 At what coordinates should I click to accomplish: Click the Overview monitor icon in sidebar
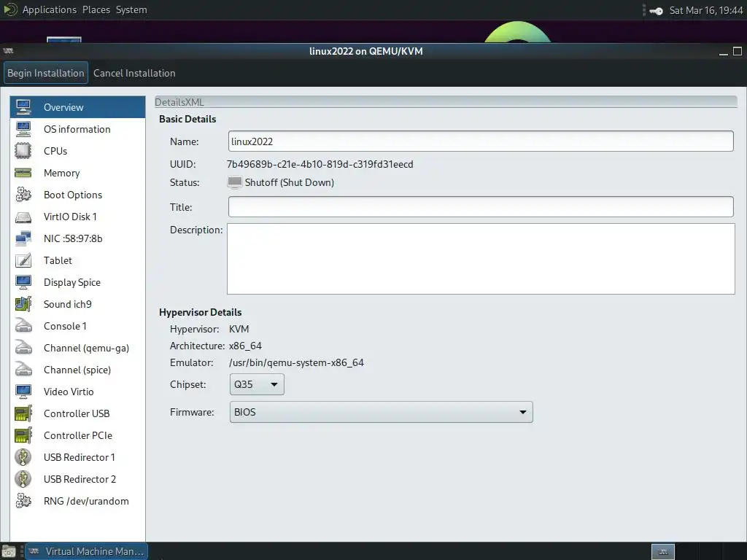pos(23,107)
